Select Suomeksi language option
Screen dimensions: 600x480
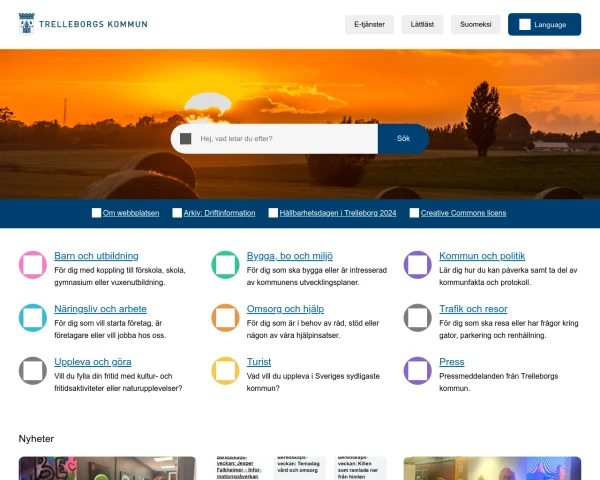coord(476,24)
